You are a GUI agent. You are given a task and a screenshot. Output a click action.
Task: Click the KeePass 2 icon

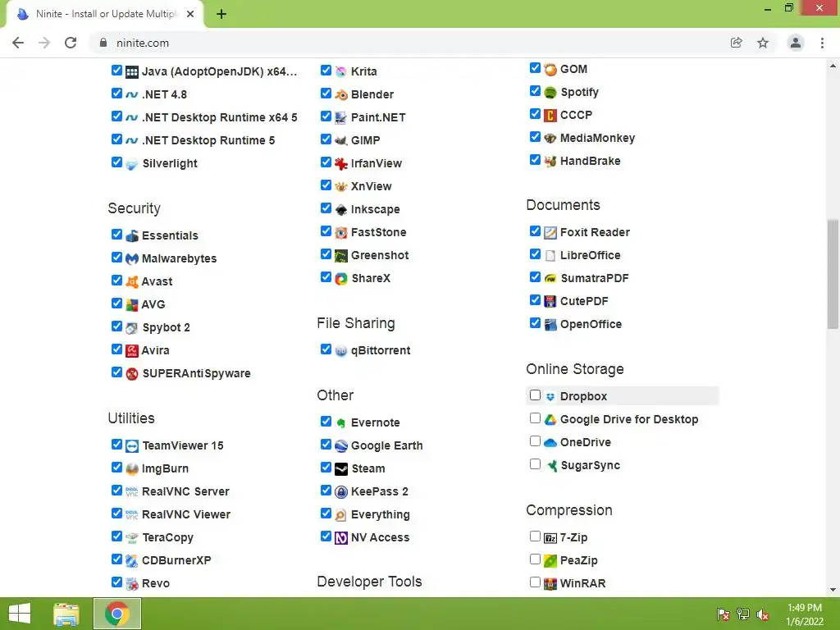coord(340,492)
